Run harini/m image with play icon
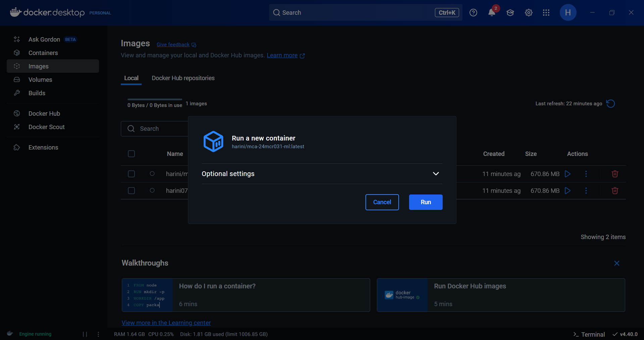This screenshot has height=340, width=644. pyautogui.click(x=567, y=174)
